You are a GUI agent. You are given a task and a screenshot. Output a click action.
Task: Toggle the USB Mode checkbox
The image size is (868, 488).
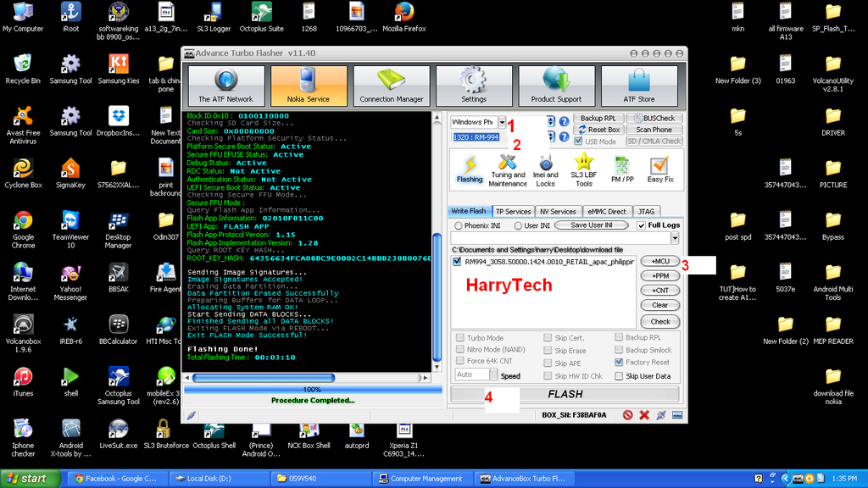point(578,141)
